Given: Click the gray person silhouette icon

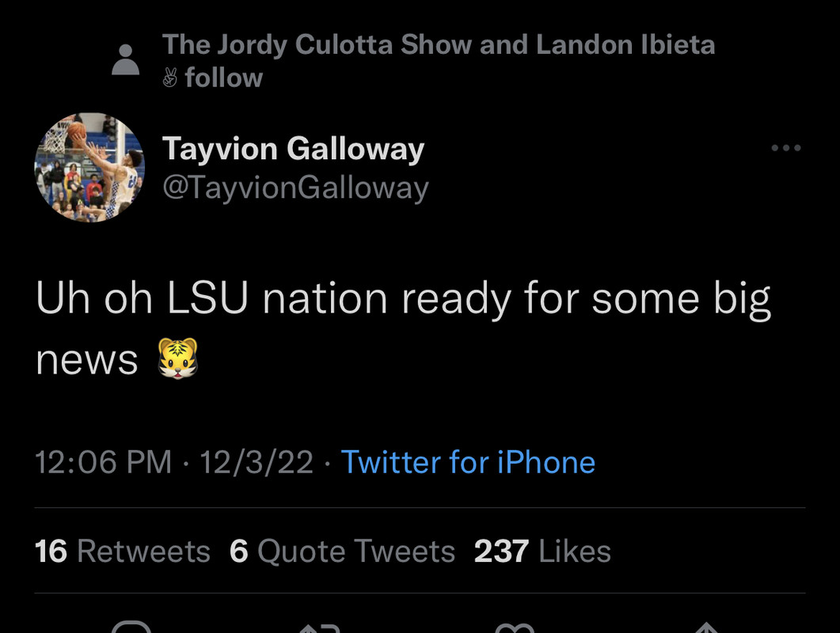Looking at the screenshot, I should pos(126,59).
